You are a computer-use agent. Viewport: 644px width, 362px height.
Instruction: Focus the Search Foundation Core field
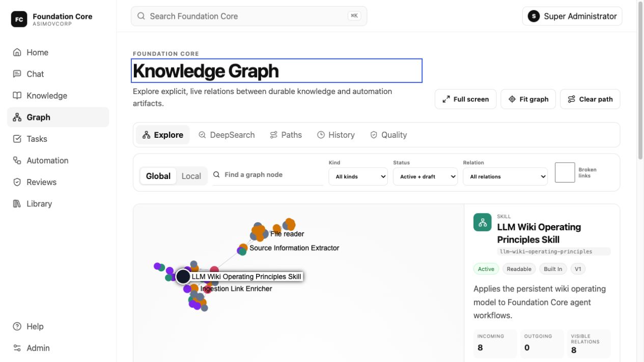[x=249, y=16]
